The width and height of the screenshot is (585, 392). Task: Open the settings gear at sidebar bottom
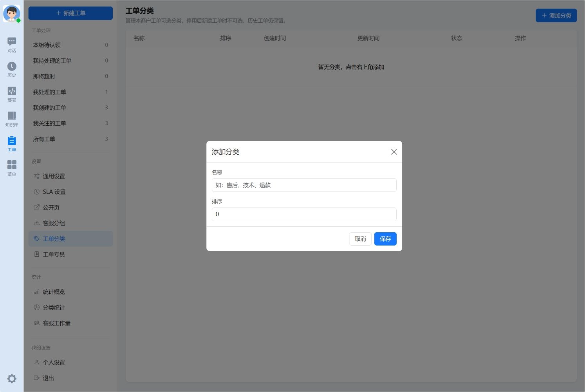click(x=12, y=379)
